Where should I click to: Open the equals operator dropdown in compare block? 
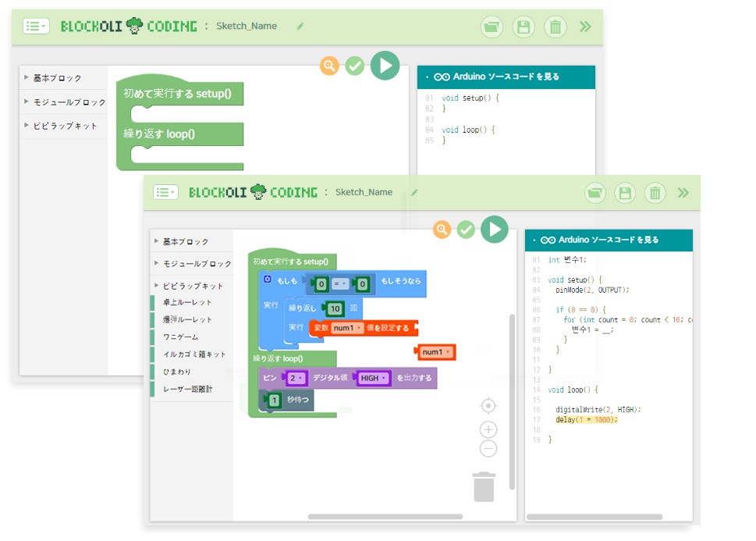coord(340,284)
